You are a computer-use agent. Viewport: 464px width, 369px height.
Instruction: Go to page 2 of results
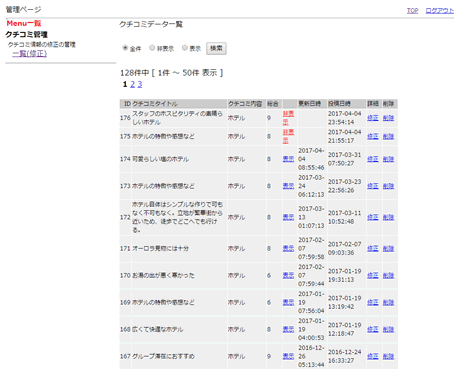point(132,84)
